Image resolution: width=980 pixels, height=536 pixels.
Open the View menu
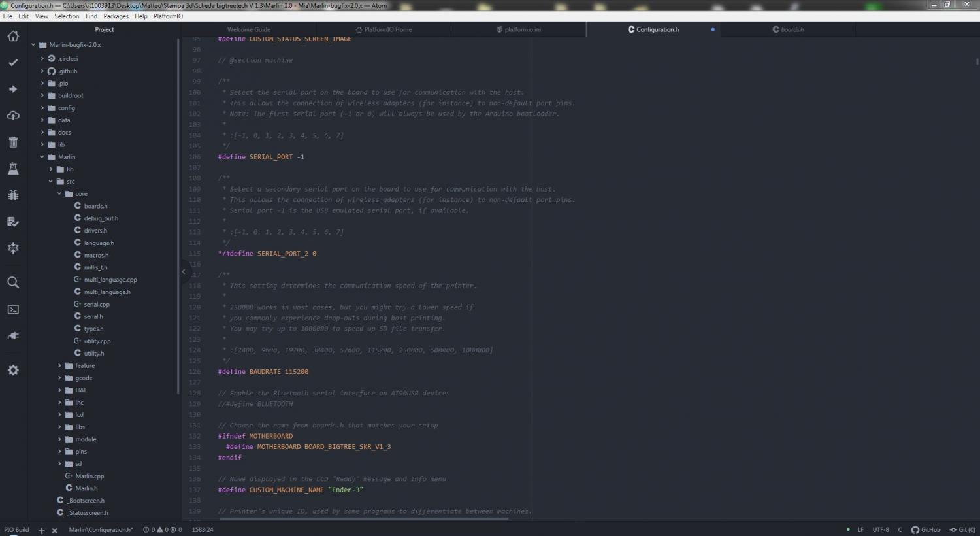(x=42, y=16)
